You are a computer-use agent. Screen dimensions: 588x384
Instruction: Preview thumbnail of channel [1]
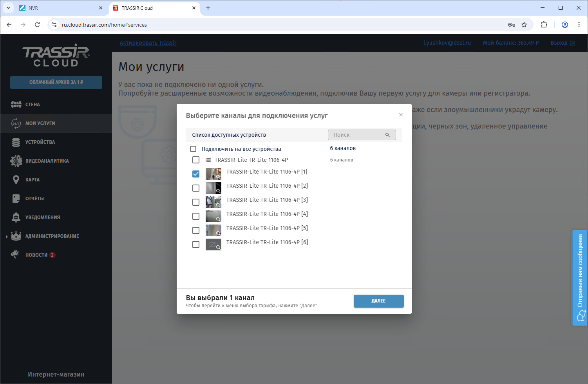[x=213, y=174]
